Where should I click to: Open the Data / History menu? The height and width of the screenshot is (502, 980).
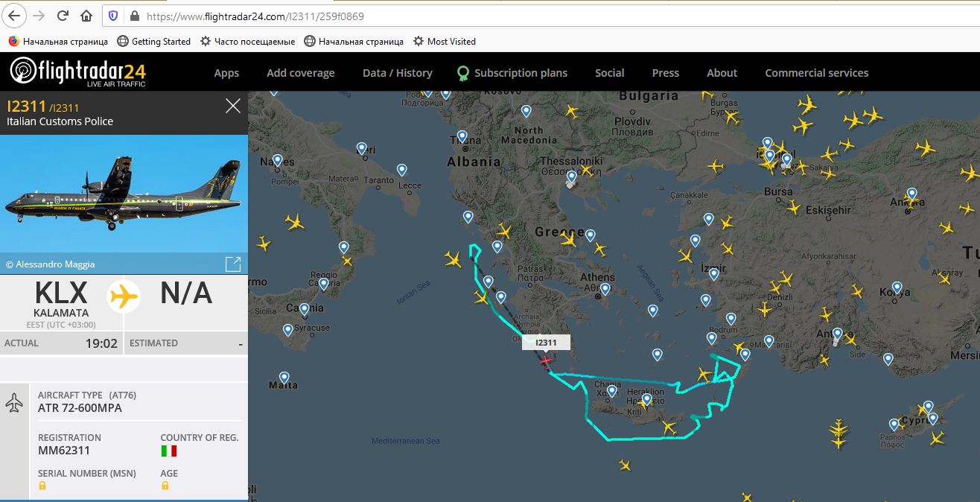[x=398, y=73]
